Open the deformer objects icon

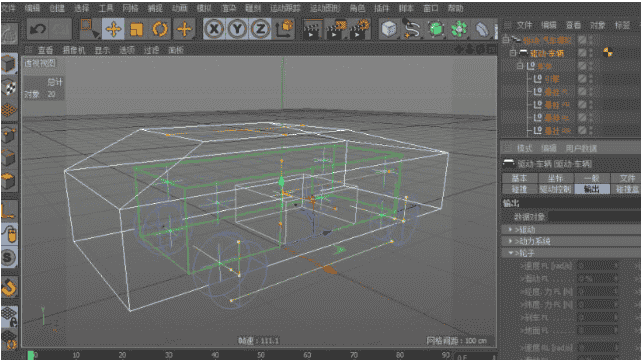482,29
